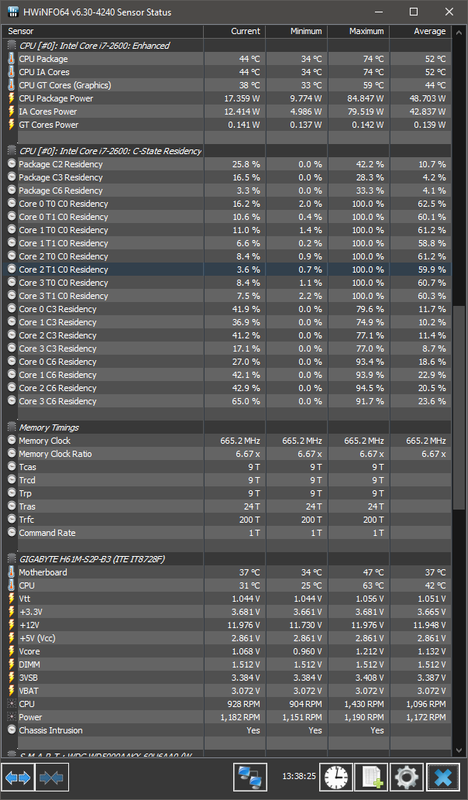
Task: Select CPU Enhanced sensor group header
Action: (227, 45)
